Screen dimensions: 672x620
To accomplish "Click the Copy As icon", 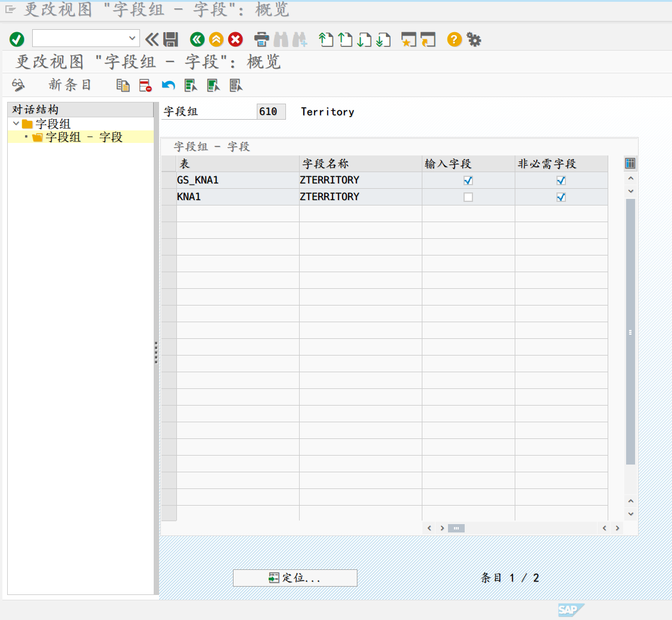I will click(x=123, y=85).
